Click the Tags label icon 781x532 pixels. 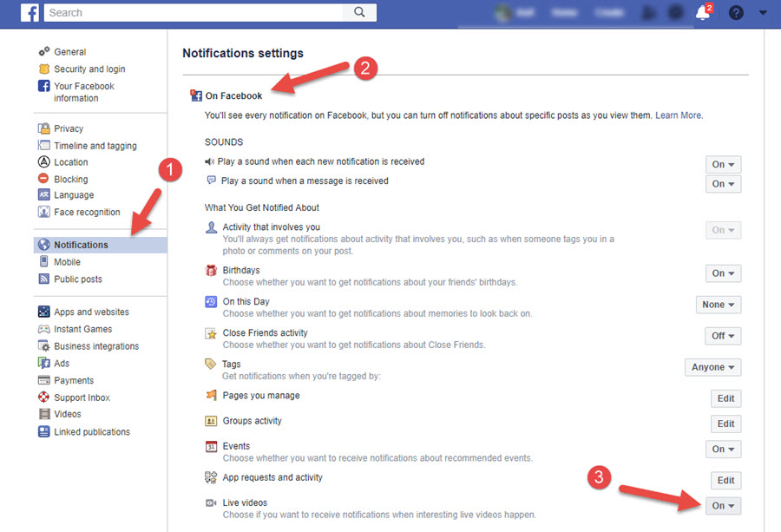click(x=211, y=365)
